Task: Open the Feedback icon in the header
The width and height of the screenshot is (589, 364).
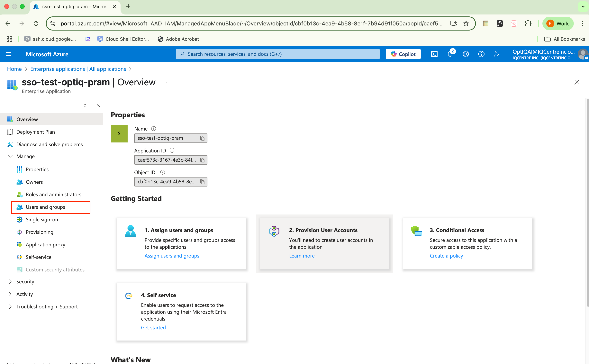Action: [x=497, y=54]
